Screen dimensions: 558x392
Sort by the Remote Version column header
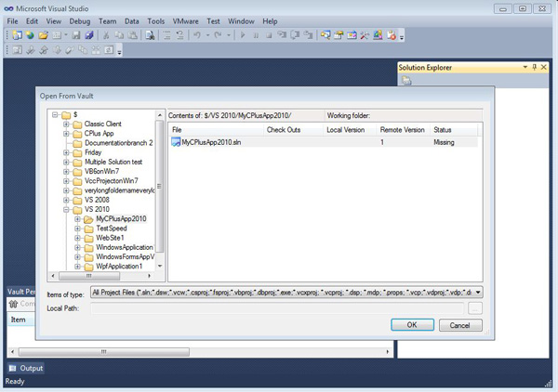[400, 129]
